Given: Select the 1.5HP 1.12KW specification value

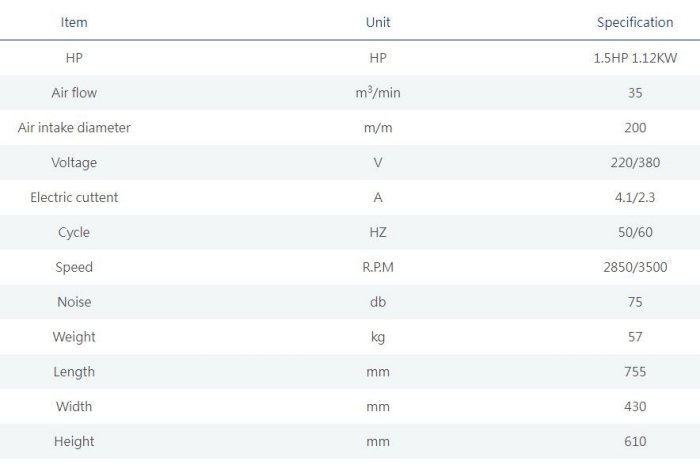Looking at the screenshot, I should tap(635, 58).
